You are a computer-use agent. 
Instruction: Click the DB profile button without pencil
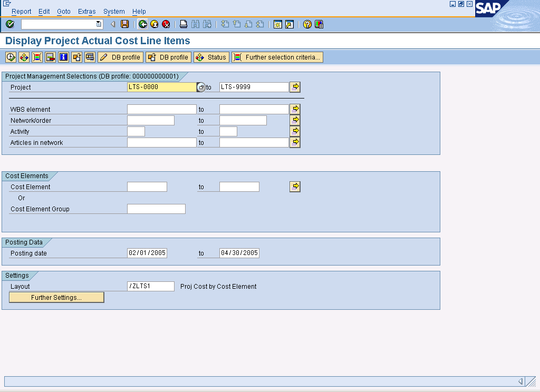tap(168, 57)
